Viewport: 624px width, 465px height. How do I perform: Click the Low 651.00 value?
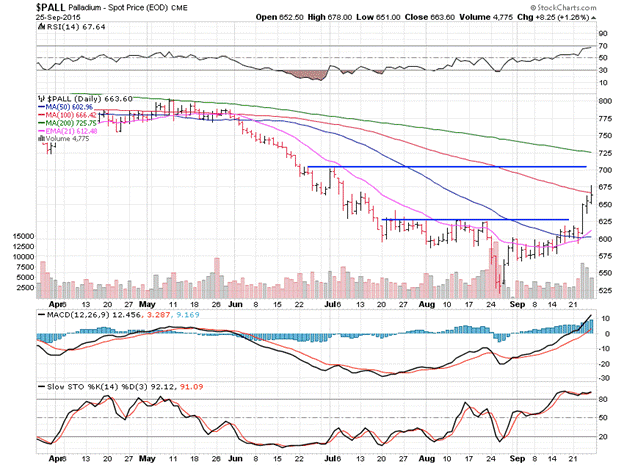378,17
